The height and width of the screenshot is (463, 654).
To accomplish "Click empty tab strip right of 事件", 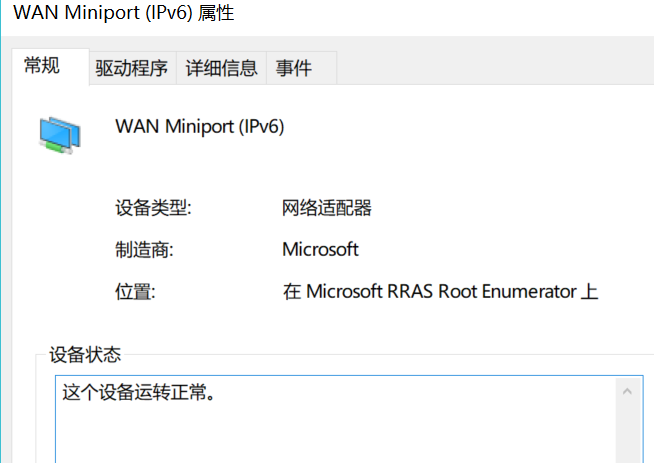I will pyautogui.click(x=490, y=68).
